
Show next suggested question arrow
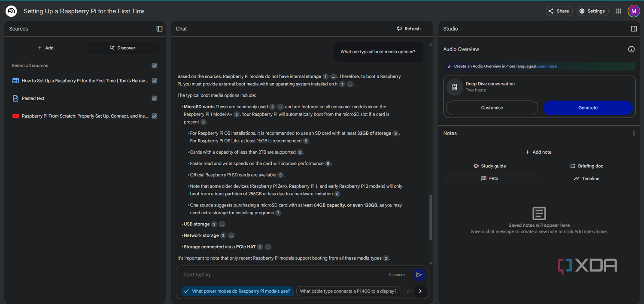point(420,291)
